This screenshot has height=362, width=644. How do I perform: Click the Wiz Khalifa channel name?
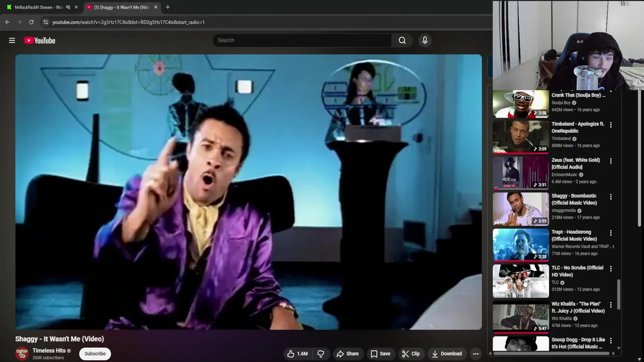561,318
